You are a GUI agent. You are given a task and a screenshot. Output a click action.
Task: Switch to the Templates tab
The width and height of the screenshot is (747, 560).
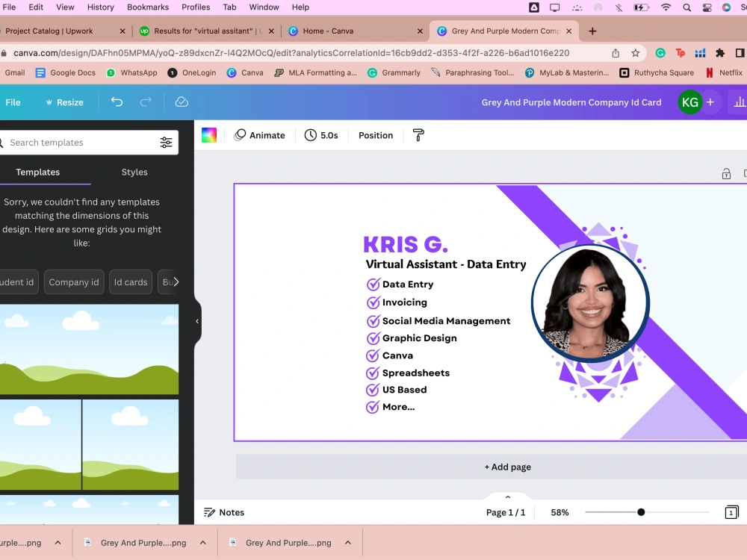[37, 172]
